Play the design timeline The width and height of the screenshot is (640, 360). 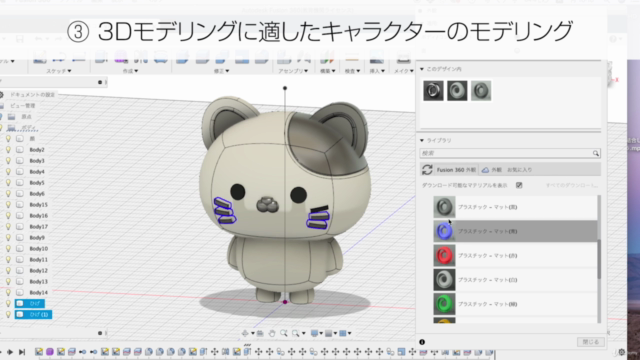(x=10, y=352)
